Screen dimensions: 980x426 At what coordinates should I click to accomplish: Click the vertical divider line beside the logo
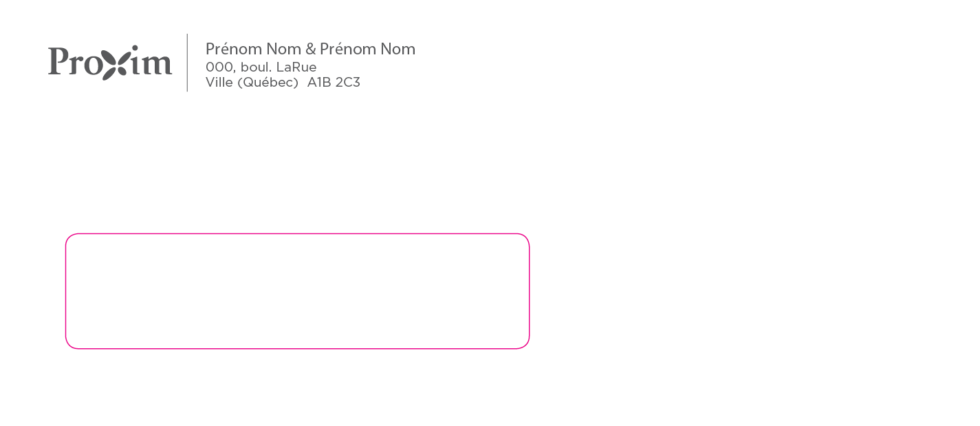[x=187, y=63]
